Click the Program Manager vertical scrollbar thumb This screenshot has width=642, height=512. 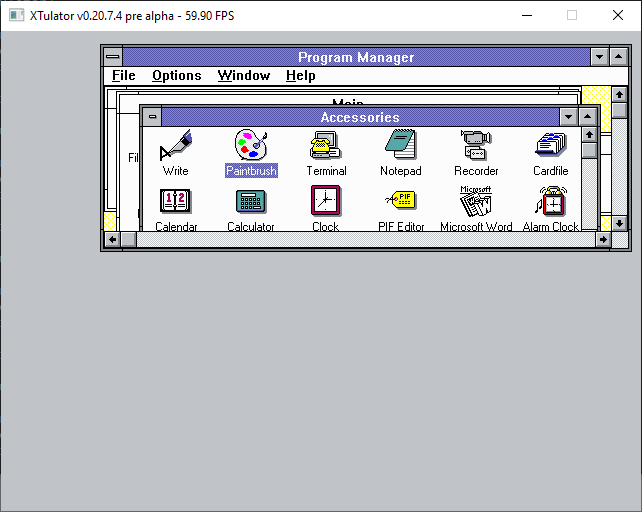(619, 110)
